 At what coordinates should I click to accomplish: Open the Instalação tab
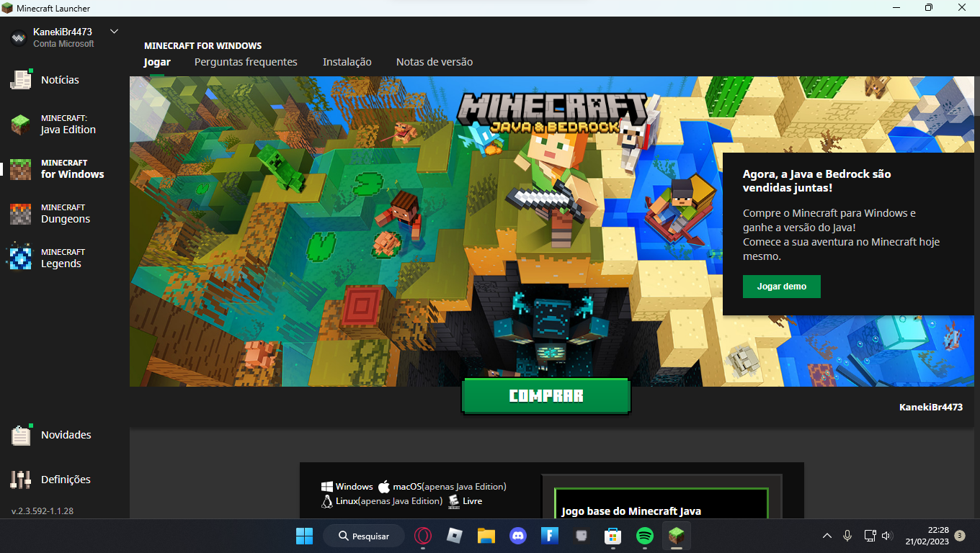347,62
